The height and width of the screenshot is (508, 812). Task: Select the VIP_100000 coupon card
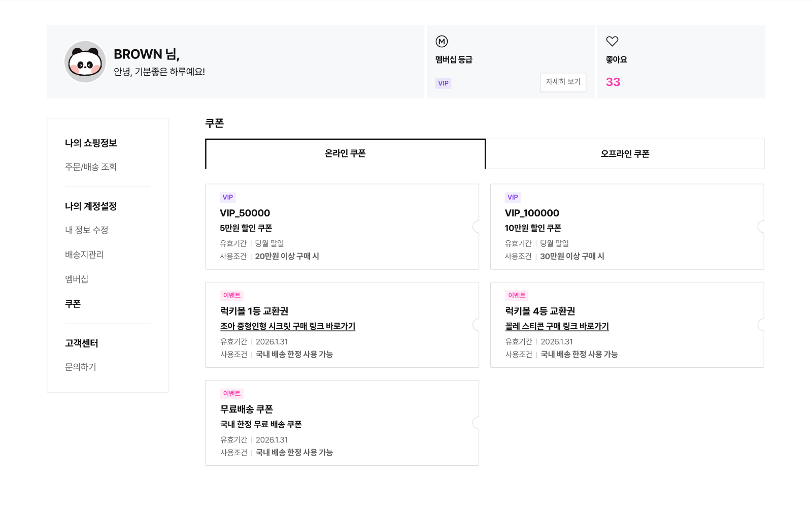pyautogui.click(x=627, y=227)
